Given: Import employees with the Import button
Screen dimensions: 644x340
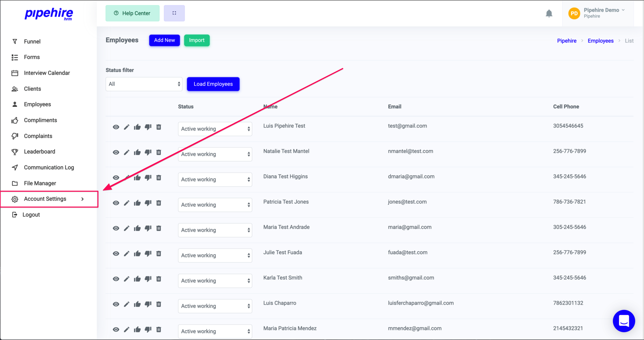Looking at the screenshot, I should [x=197, y=40].
